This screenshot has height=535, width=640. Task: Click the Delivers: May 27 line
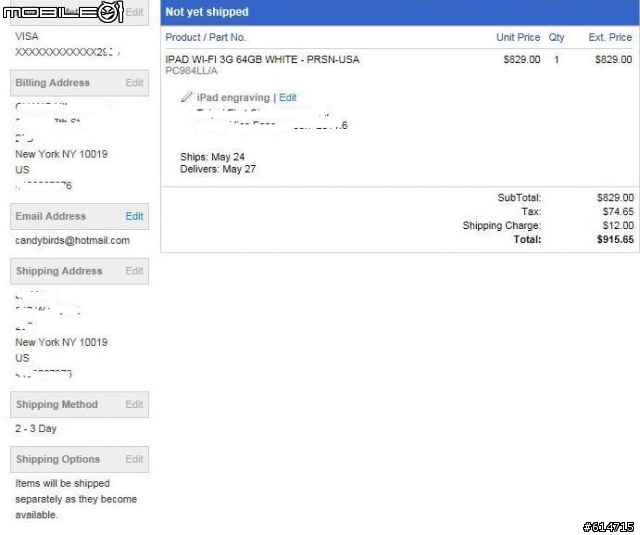[x=218, y=169]
